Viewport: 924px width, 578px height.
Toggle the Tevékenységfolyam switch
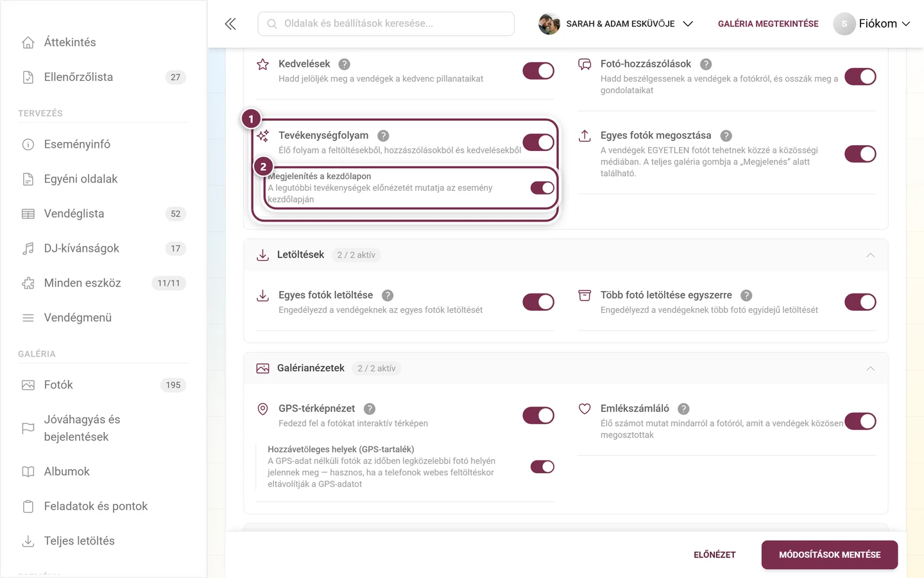pyautogui.click(x=538, y=142)
